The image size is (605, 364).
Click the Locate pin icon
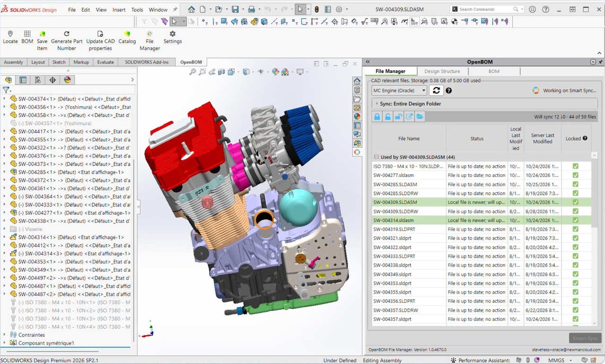coord(10,34)
